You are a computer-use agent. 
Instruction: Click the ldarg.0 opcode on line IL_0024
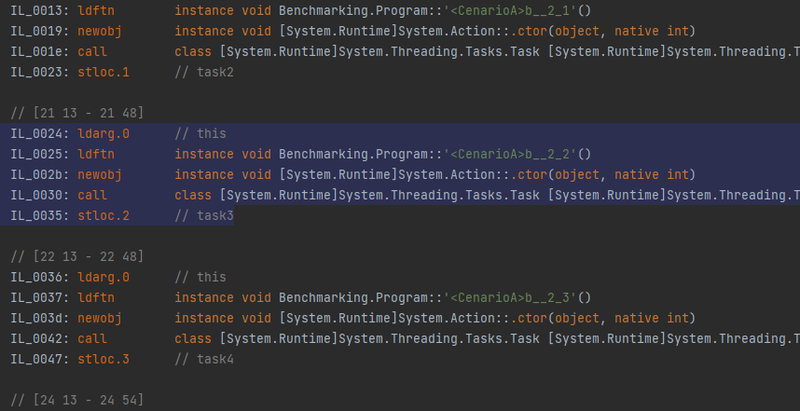tap(106, 133)
